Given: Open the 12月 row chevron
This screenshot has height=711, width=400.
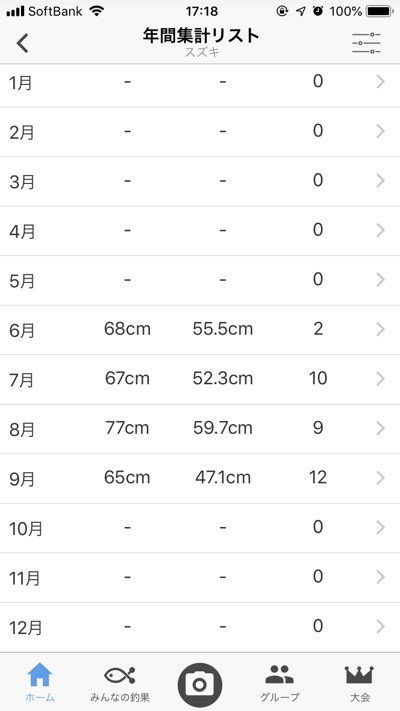Looking at the screenshot, I should pos(380,626).
